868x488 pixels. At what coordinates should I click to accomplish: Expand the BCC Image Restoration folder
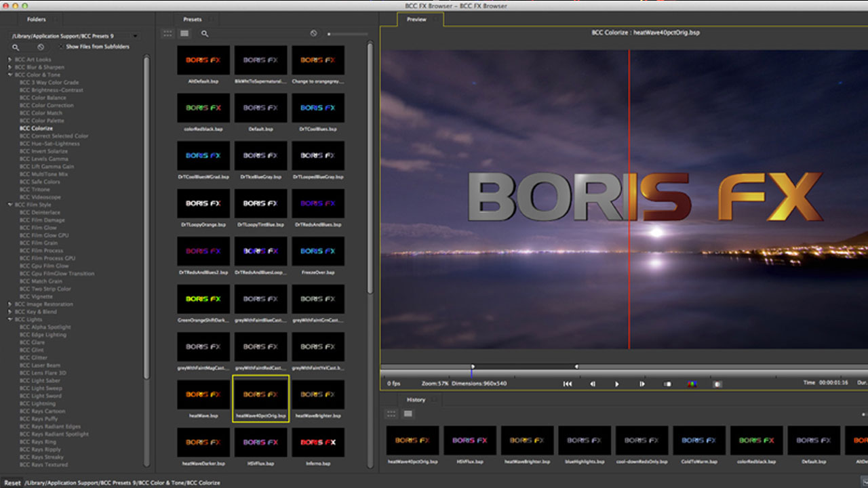9,304
